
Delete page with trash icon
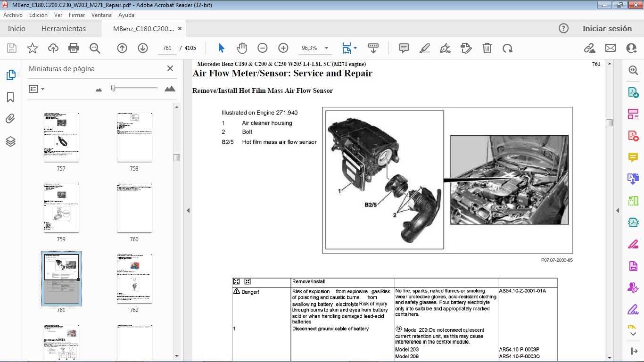[x=487, y=48]
